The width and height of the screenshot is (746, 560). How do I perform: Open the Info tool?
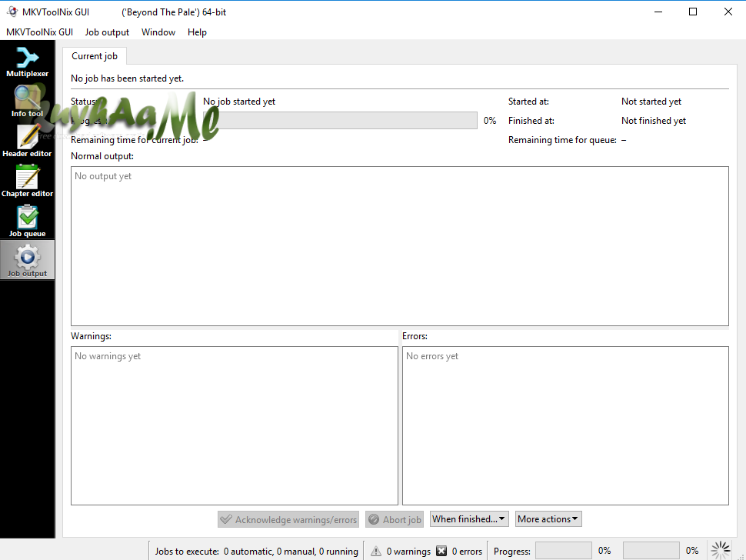tap(27, 101)
